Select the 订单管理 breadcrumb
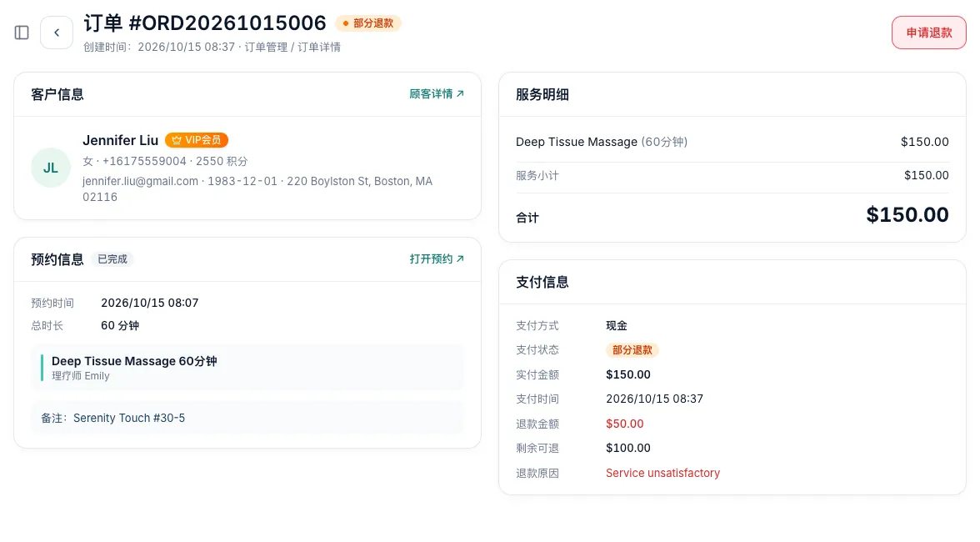 (267, 47)
